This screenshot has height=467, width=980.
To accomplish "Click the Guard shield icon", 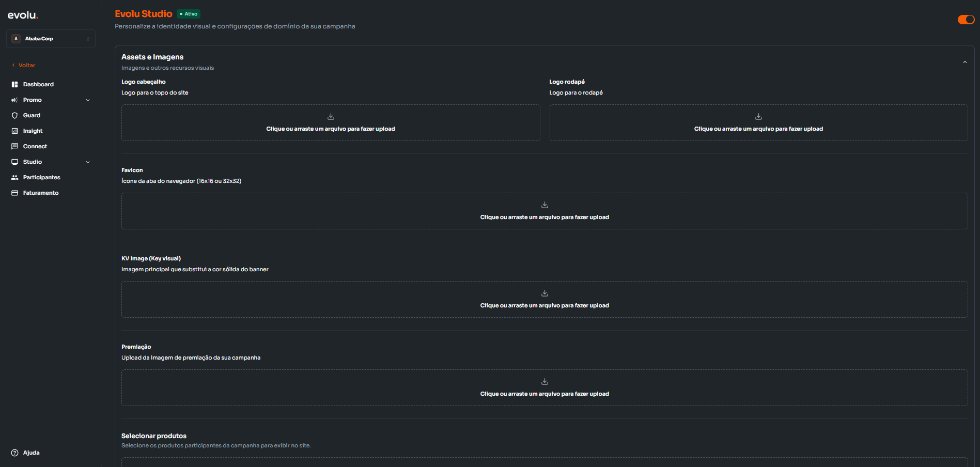I will (x=15, y=115).
